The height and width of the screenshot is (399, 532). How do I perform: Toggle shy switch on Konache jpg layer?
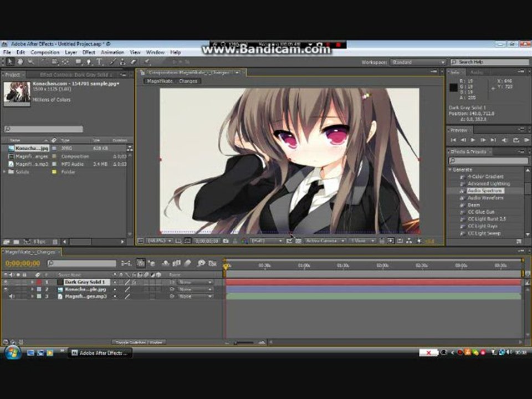(115, 289)
